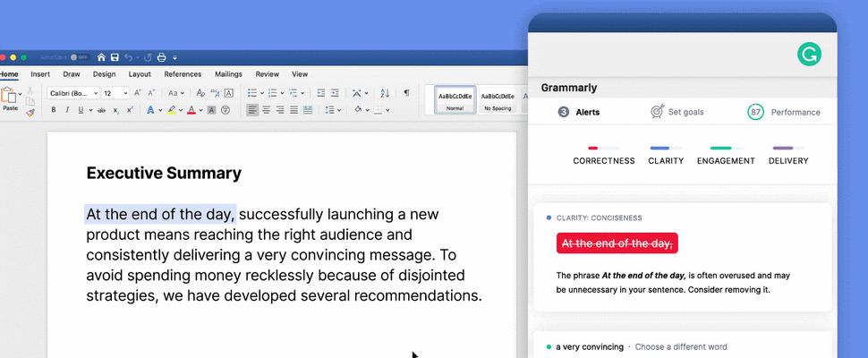Image resolution: width=868 pixels, height=358 pixels.
Task: Copy the selection icon
Action: click(x=30, y=101)
